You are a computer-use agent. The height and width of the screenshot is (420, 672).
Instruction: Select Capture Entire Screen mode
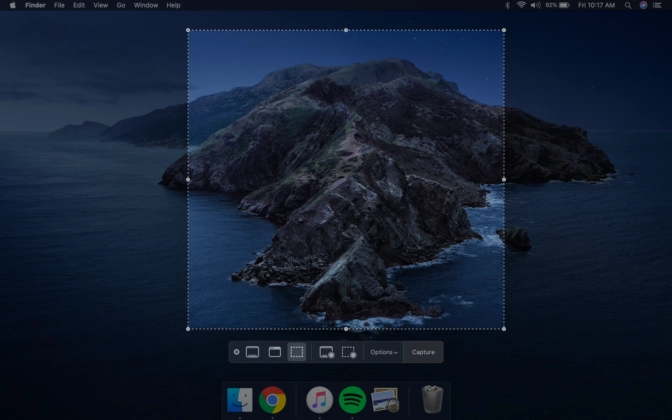[252, 352]
